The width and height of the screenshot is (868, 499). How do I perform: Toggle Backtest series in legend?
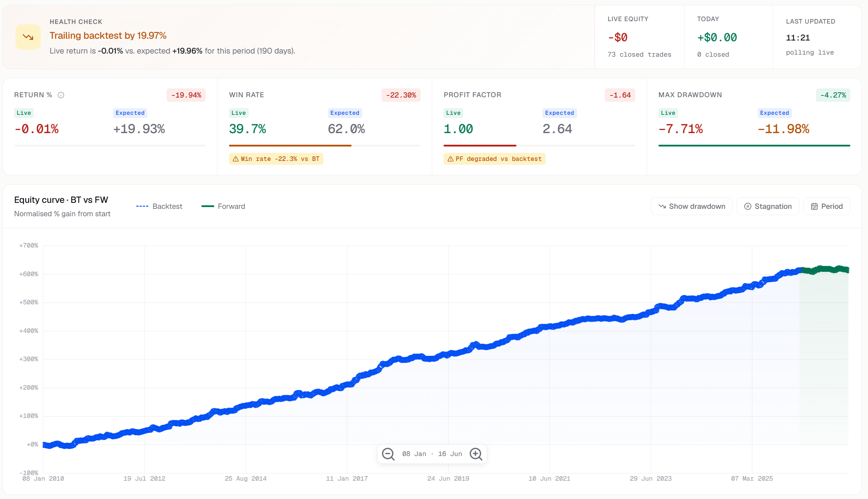[159, 206]
